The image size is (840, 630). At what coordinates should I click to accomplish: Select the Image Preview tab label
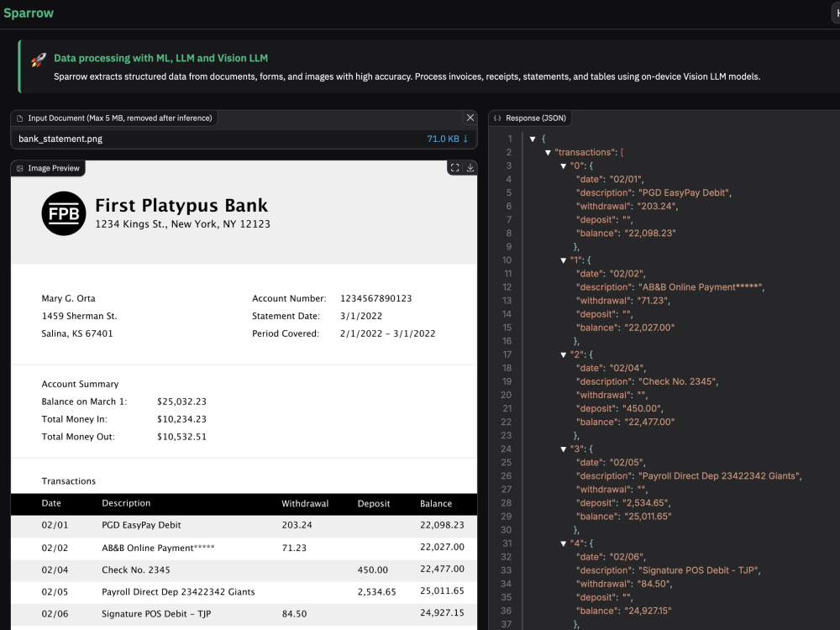click(x=54, y=168)
